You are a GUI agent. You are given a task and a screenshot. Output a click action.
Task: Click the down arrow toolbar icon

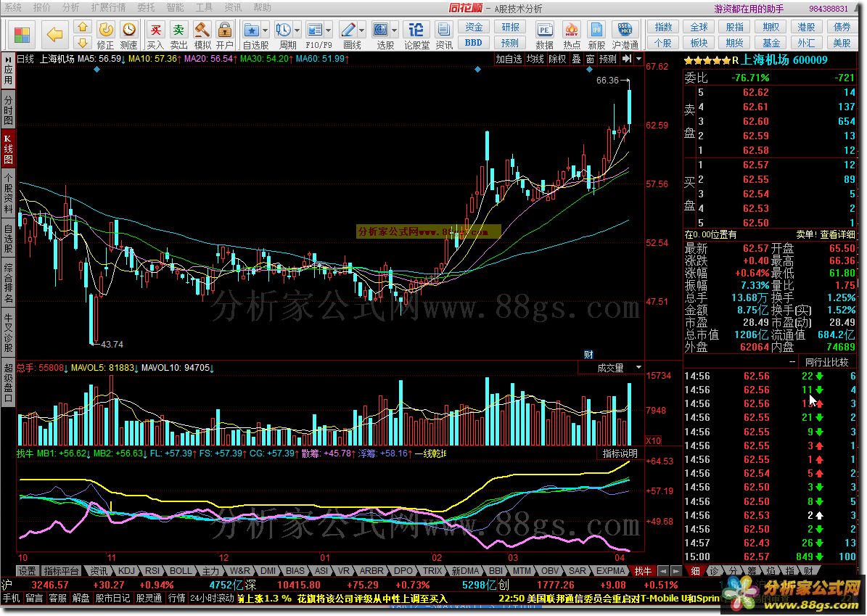click(83, 43)
